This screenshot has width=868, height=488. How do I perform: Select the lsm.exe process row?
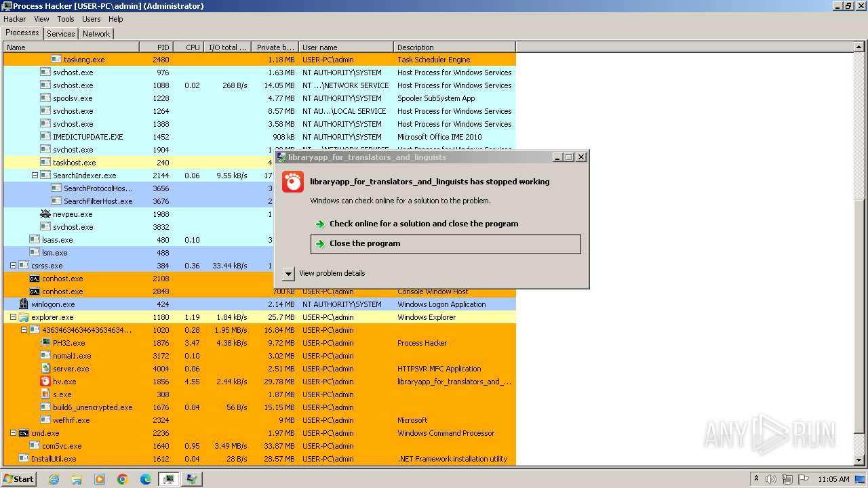(260, 253)
